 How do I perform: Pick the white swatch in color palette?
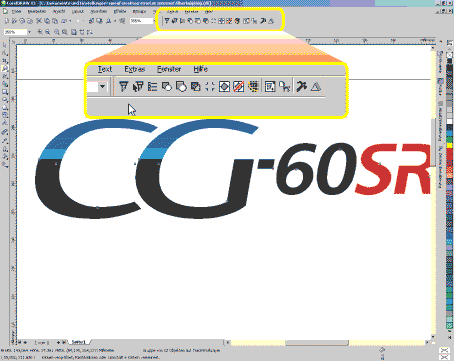click(450, 121)
